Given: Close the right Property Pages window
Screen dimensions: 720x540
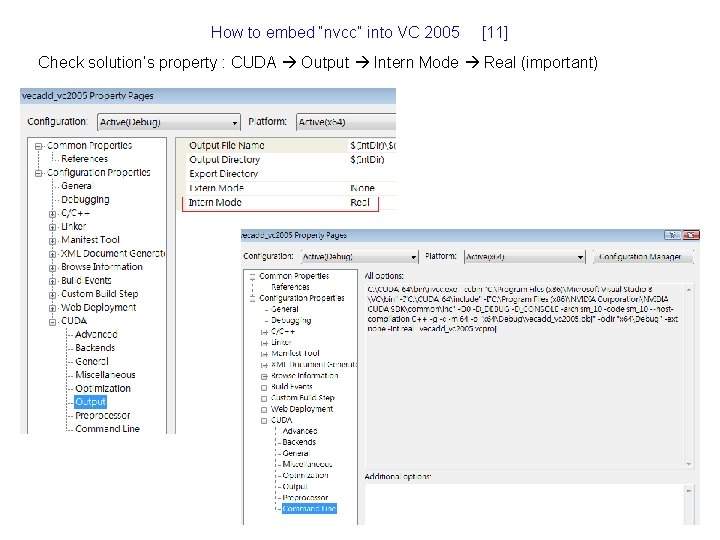Looking at the screenshot, I should click(691, 235).
